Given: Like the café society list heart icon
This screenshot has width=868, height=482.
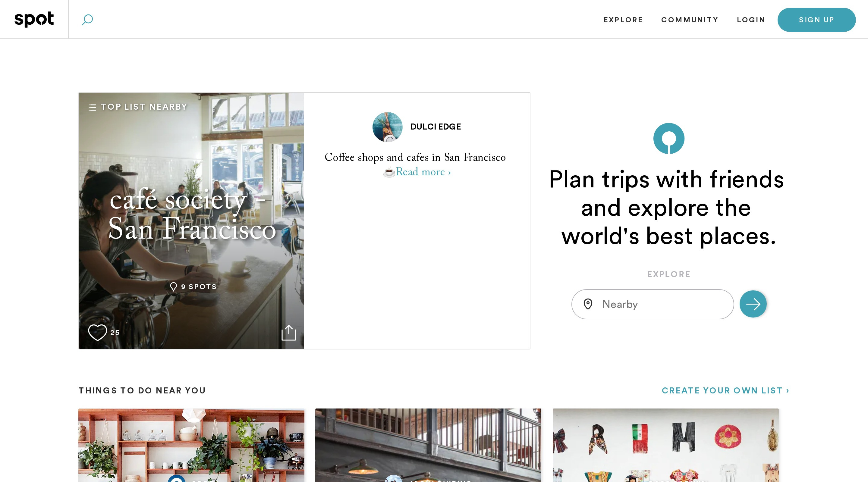Looking at the screenshot, I should (x=97, y=333).
